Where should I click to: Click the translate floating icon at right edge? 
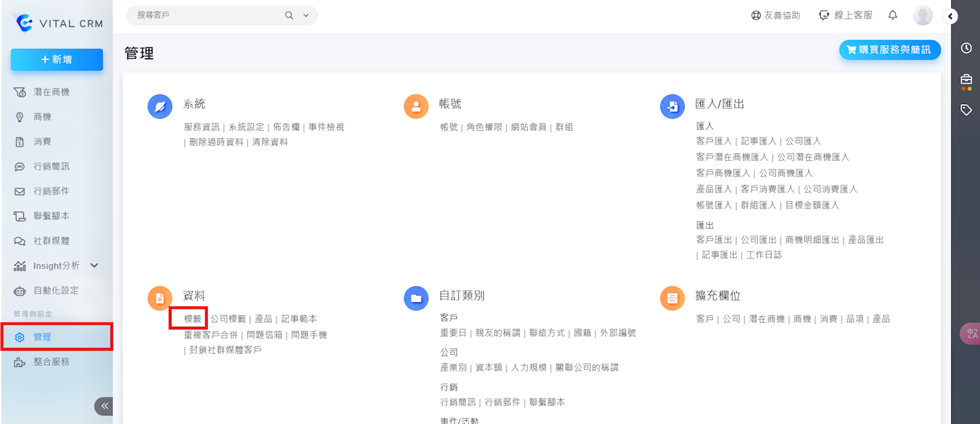click(x=971, y=334)
